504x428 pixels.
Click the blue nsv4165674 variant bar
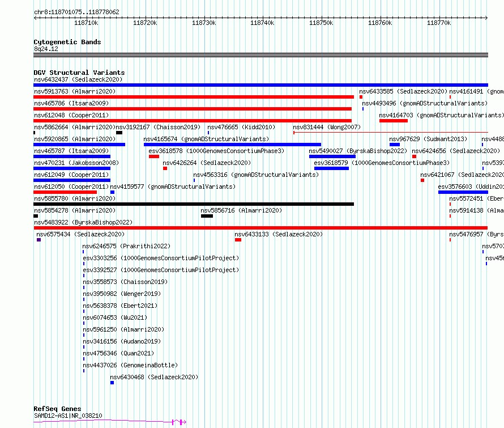point(232,145)
